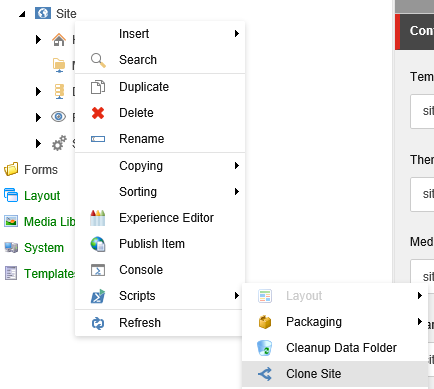
Task: Choose Clone Site entry
Action: coord(335,374)
